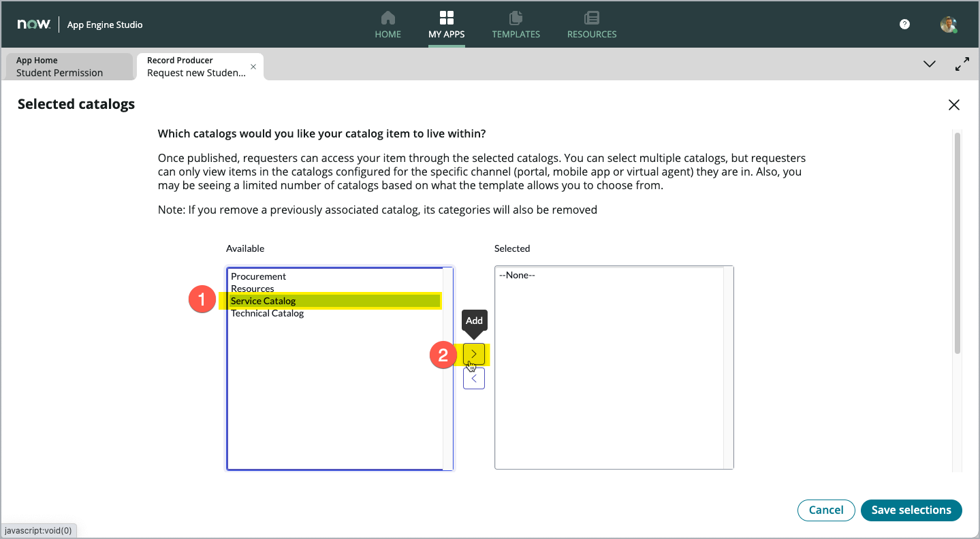Open the Templates navigation item

[516, 24]
